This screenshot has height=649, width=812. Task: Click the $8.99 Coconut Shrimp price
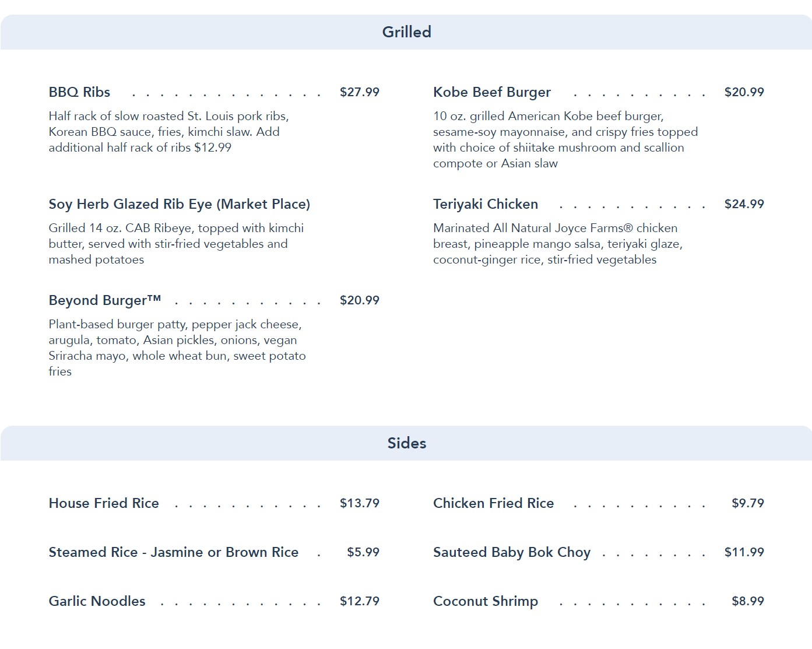pos(747,601)
